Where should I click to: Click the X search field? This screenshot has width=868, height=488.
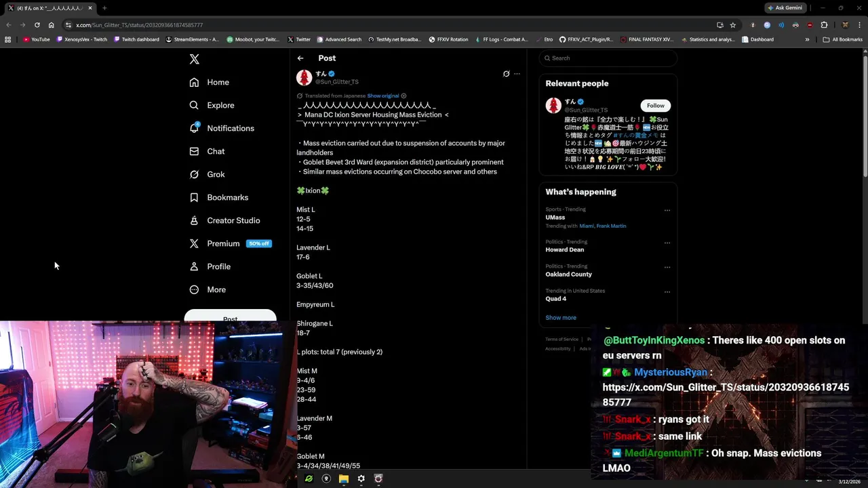coord(608,58)
